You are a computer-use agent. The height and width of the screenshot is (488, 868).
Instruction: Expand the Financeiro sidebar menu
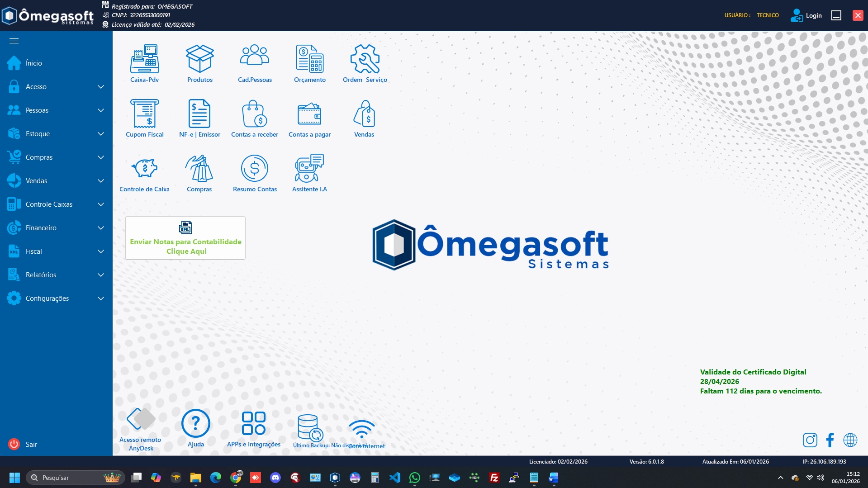[56, 228]
